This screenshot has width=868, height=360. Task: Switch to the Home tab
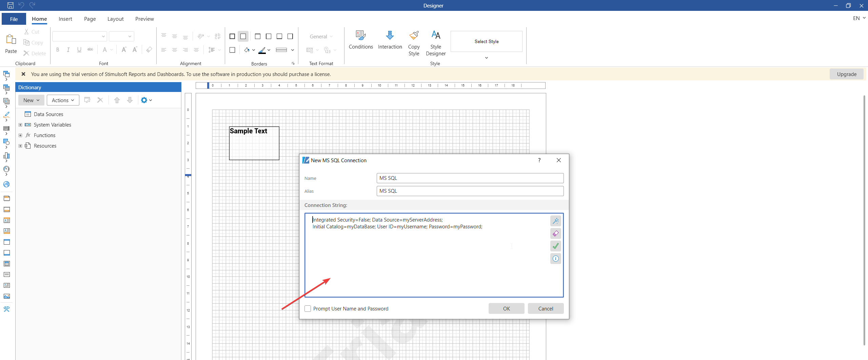point(39,19)
